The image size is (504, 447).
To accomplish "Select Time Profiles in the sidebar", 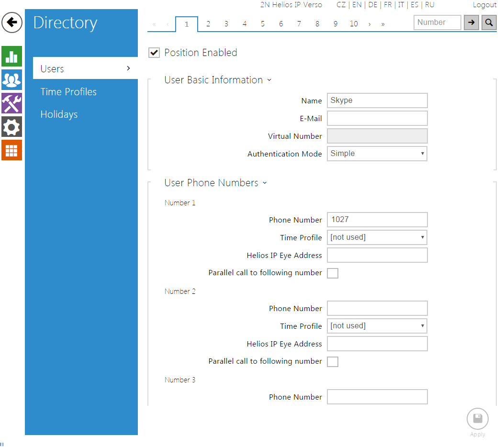I will pos(68,92).
